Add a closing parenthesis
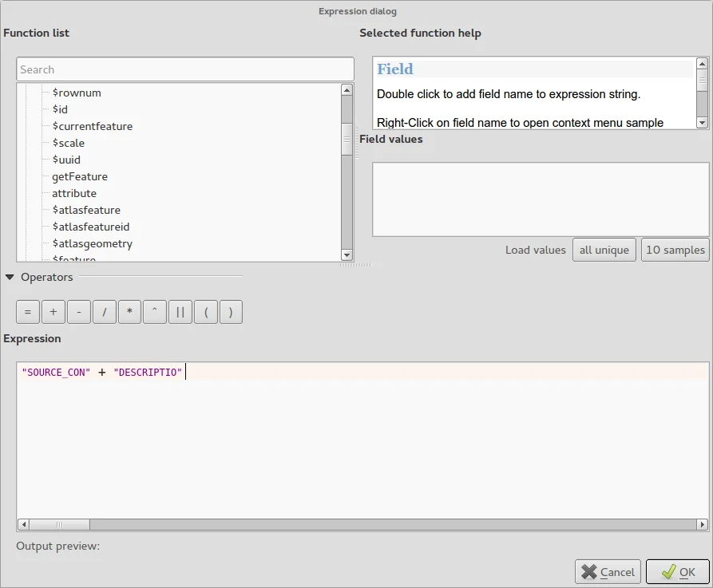The width and height of the screenshot is (713, 588). pyautogui.click(x=231, y=313)
